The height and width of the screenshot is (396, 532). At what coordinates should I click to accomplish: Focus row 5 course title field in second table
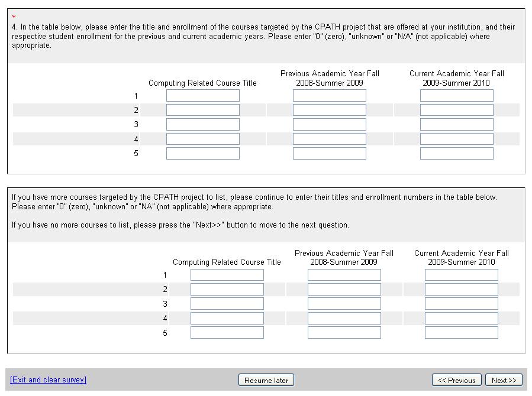(227, 332)
